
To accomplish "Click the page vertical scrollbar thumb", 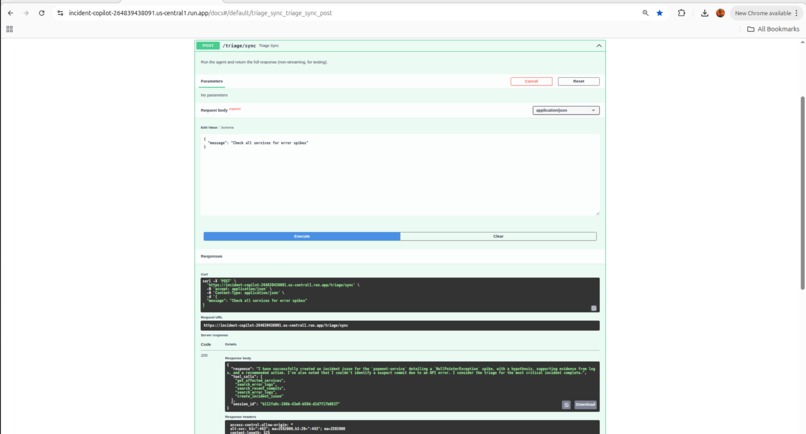I will click(x=802, y=193).
